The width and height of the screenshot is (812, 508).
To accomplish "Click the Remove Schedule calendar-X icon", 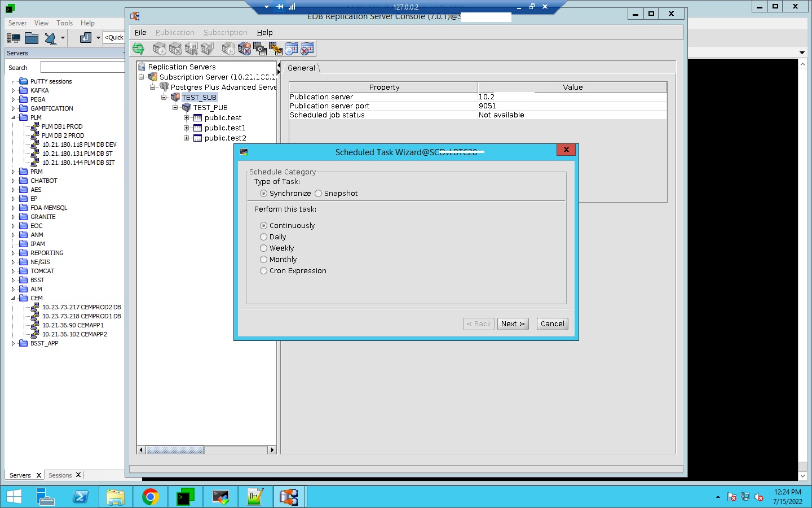I will 307,49.
